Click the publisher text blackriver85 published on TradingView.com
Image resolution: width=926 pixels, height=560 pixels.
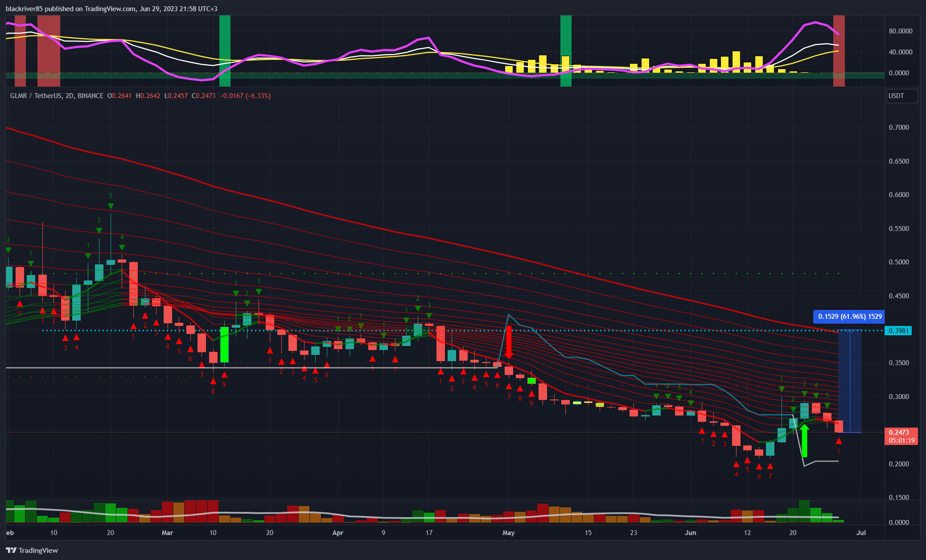[x=71, y=9]
